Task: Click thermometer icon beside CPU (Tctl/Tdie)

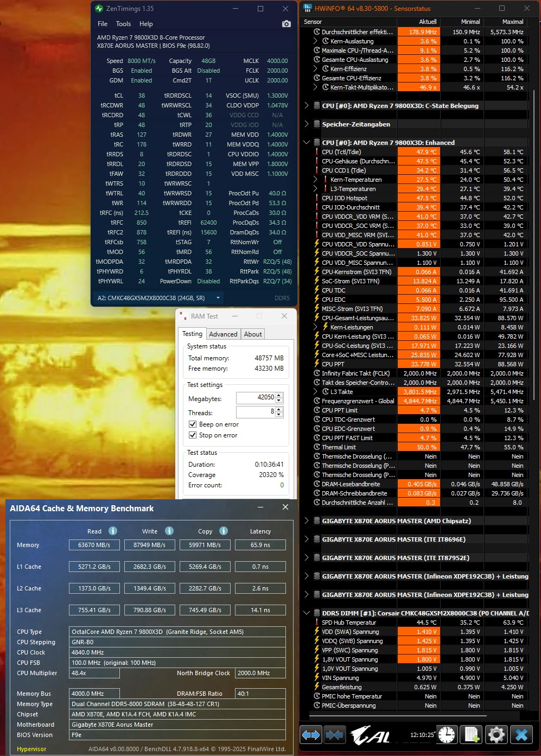Action: [x=317, y=152]
